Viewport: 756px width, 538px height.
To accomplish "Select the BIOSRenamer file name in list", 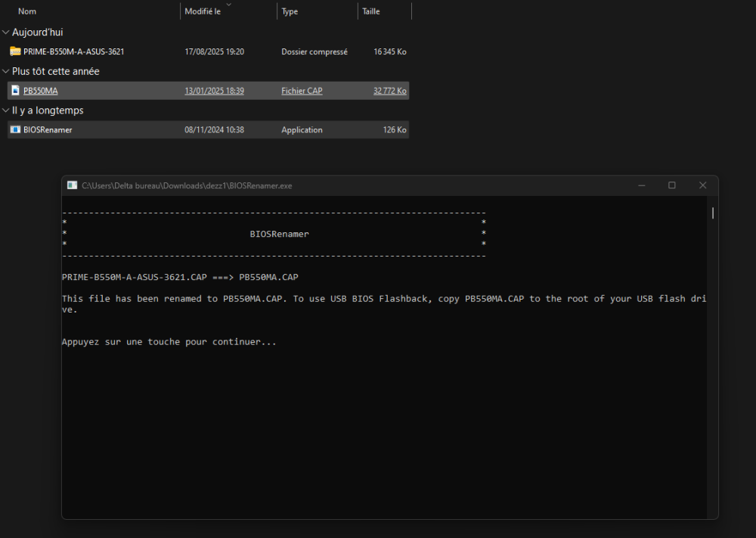I will point(48,130).
